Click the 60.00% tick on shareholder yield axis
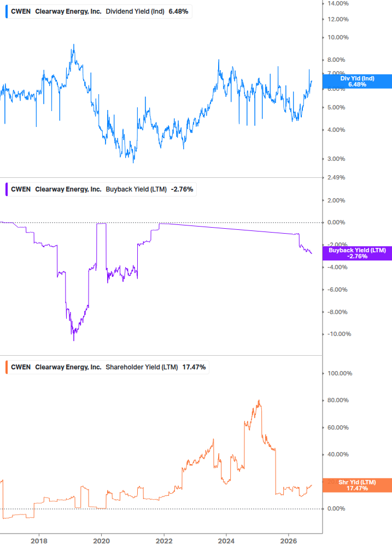Image resolution: width=392 pixels, height=550 pixels. pos(338,427)
